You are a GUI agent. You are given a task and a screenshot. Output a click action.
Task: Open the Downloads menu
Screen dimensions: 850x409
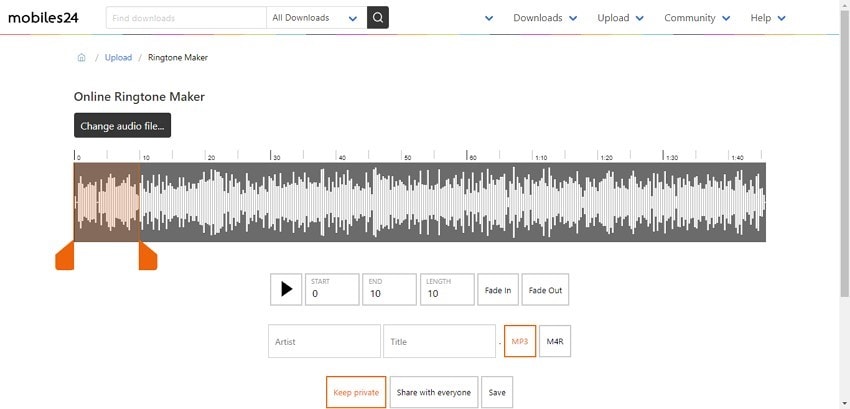[x=545, y=18]
